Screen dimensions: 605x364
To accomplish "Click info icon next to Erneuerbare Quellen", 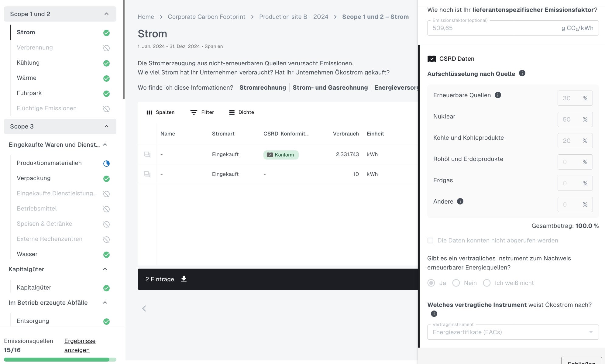I will point(498,95).
